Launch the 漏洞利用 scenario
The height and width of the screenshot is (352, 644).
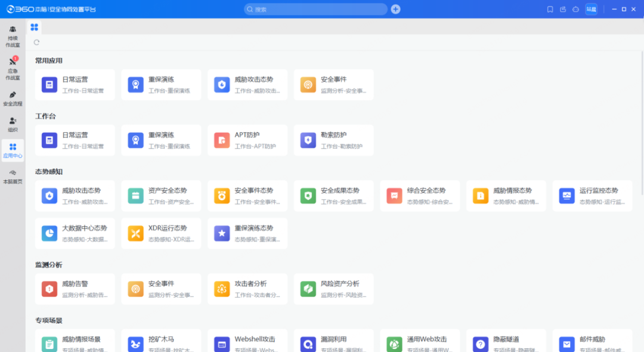point(333,341)
